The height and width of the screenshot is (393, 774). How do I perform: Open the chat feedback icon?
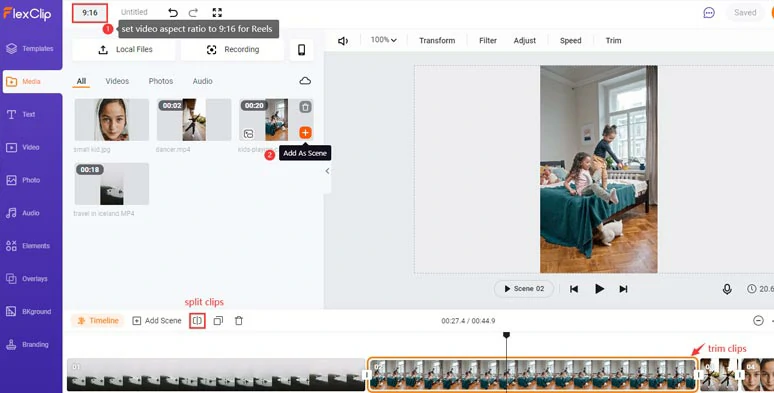(x=709, y=13)
